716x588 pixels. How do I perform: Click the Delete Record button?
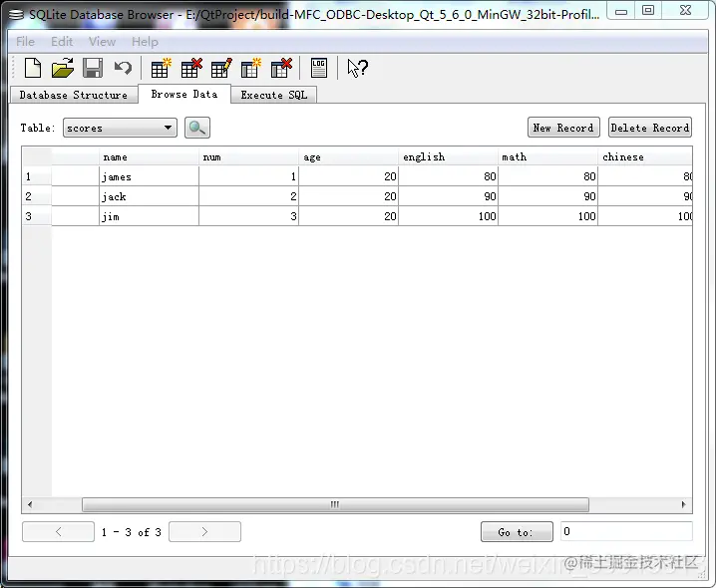click(650, 128)
